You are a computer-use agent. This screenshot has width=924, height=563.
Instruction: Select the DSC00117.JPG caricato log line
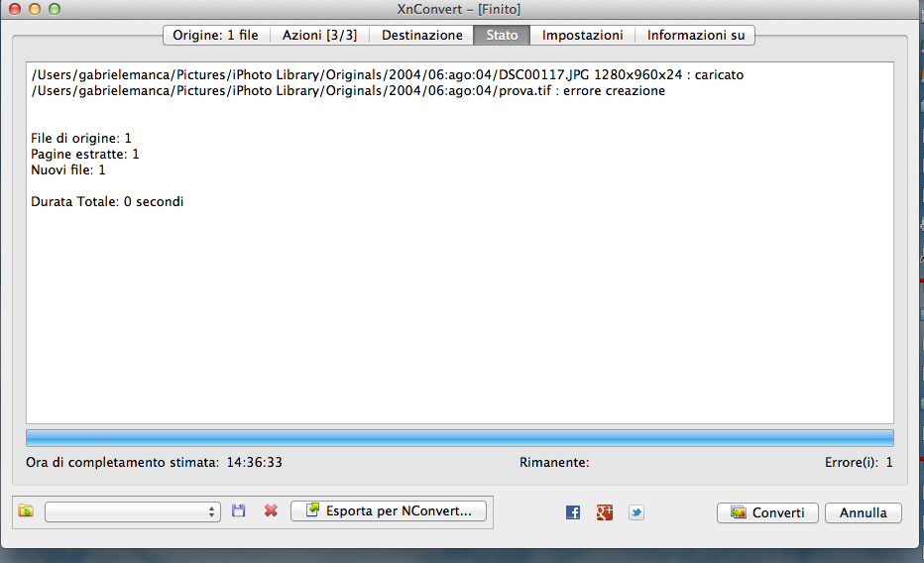(388, 74)
